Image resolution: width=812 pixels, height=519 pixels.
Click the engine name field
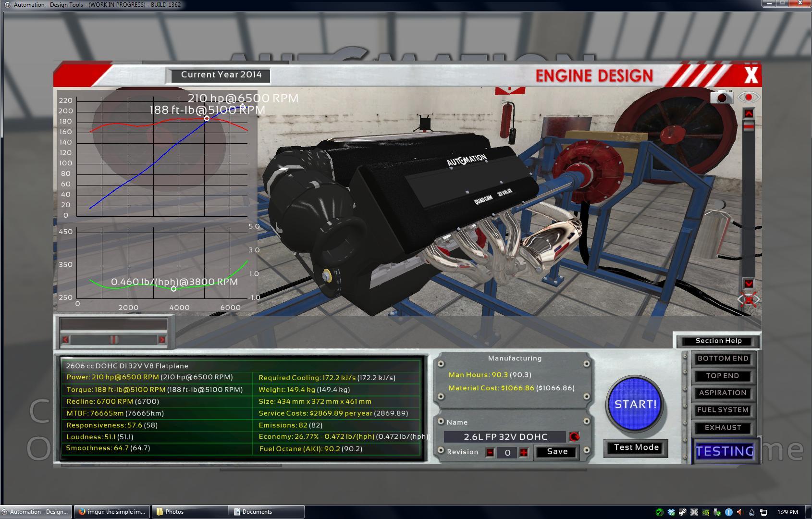point(504,437)
